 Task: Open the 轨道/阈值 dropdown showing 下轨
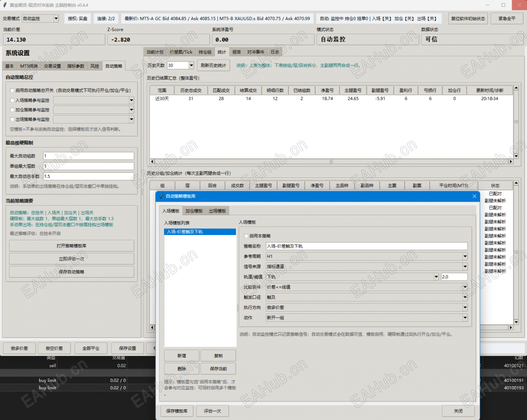[x=352, y=277]
